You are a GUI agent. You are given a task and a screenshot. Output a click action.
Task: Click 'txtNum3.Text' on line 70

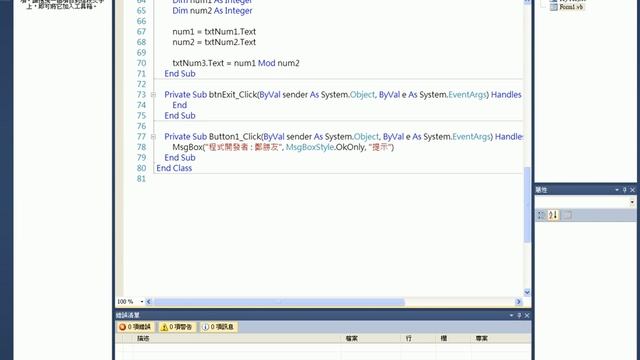pyautogui.click(x=198, y=63)
